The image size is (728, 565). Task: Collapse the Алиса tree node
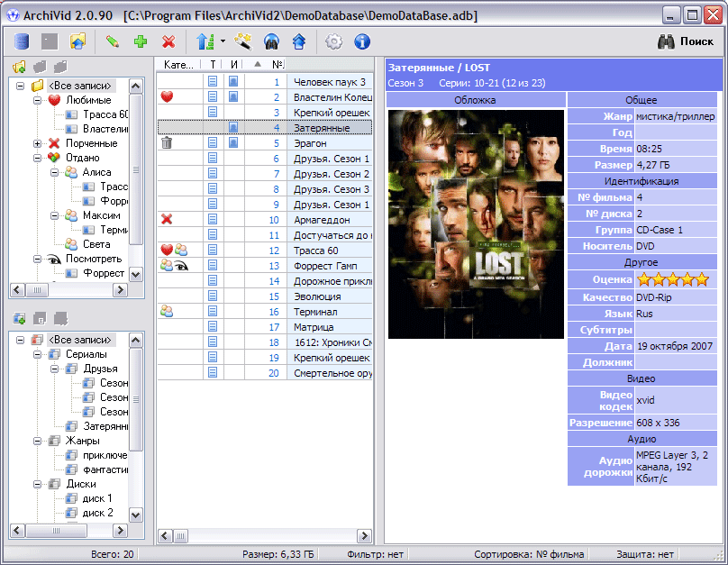(x=54, y=172)
